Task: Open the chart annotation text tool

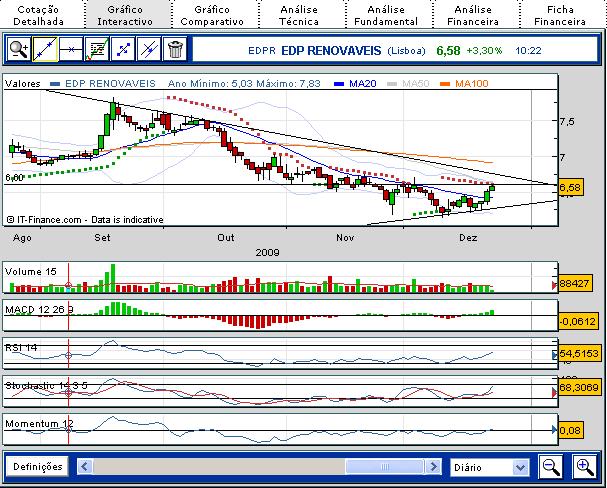Action: tap(96, 48)
